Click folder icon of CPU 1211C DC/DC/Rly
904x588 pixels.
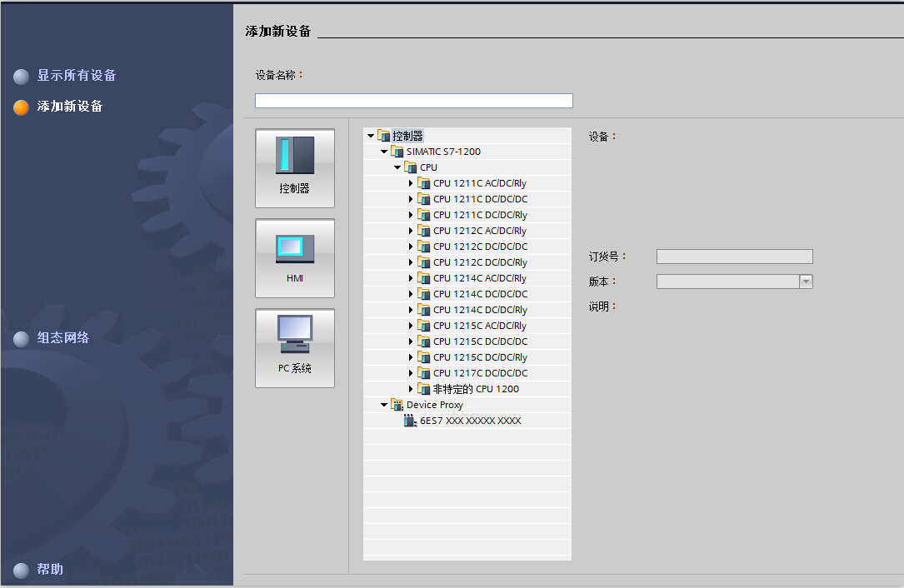tap(424, 215)
